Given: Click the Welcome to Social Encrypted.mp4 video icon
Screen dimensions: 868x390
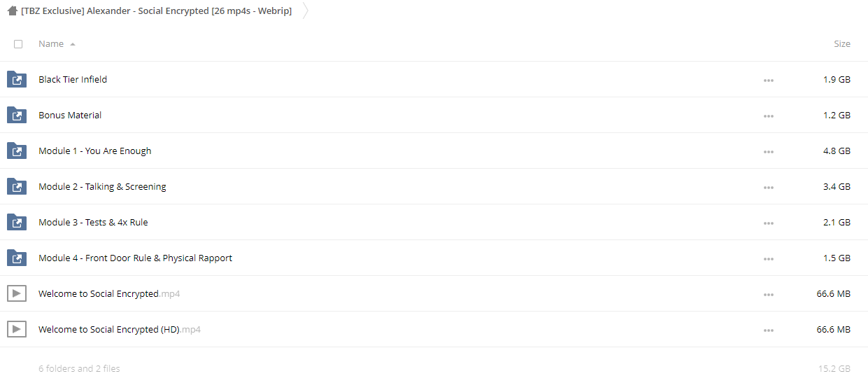Looking at the screenshot, I should (x=17, y=293).
